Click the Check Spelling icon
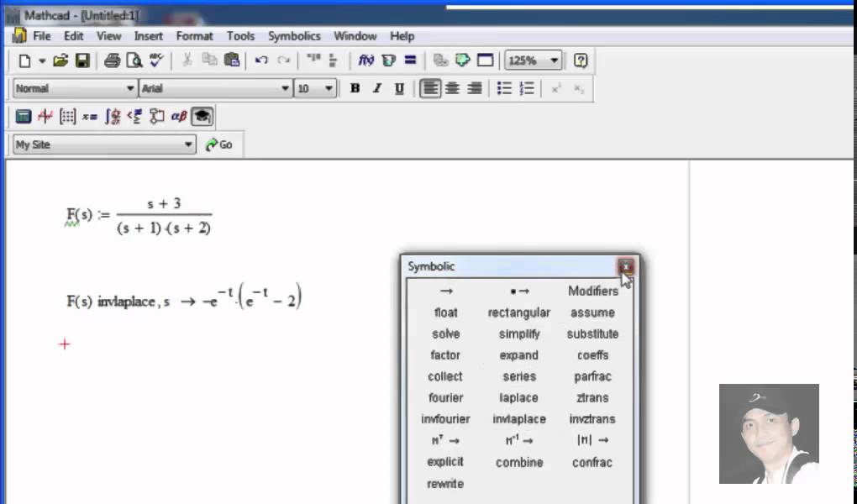Image resolution: width=857 pixels, height=504 pixels. (x=156, y=60)
